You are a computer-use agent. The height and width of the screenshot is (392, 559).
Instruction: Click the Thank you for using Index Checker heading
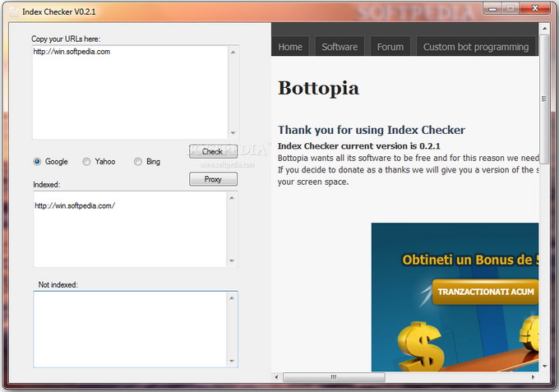coord(372,130)
